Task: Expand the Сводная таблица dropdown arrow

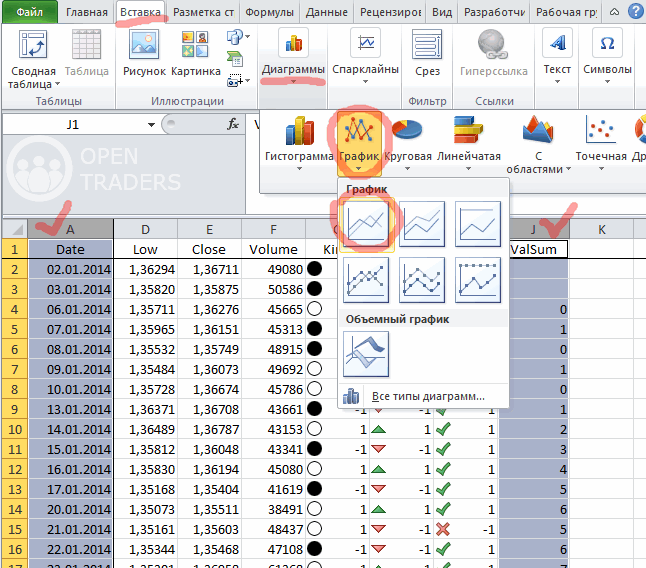Action: point(58,84)
